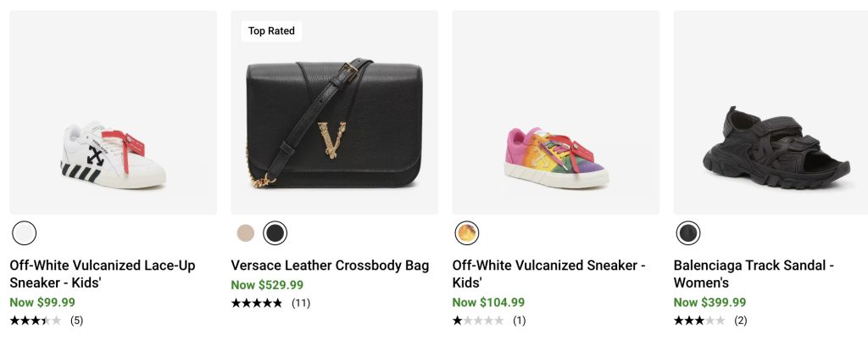Open Balenciaga Track Sandal product image

coord(770,112)
